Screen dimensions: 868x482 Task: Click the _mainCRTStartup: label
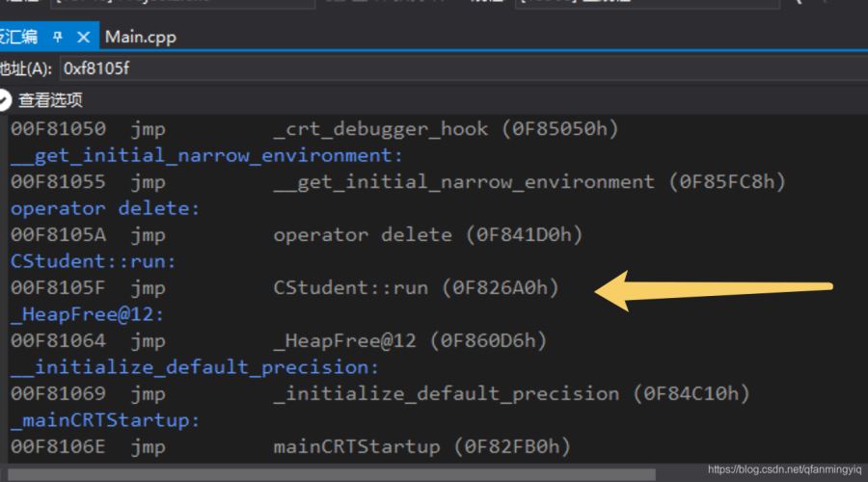(x=104, y=420)
